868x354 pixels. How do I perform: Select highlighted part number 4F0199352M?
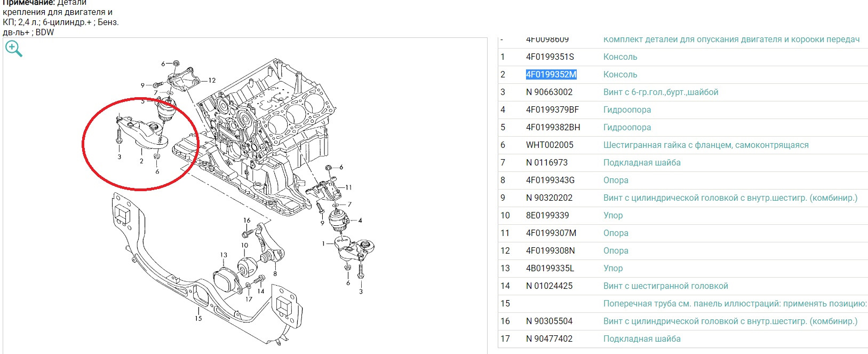click(551, 75)
